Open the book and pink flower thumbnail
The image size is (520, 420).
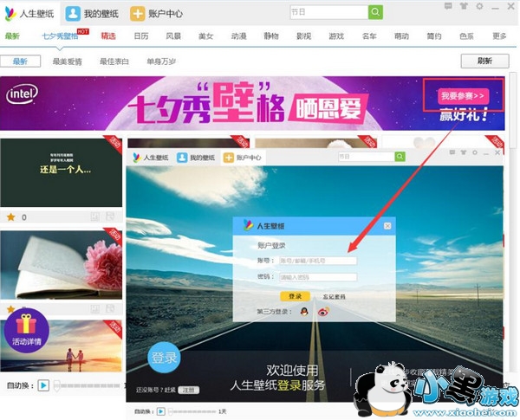61,264
